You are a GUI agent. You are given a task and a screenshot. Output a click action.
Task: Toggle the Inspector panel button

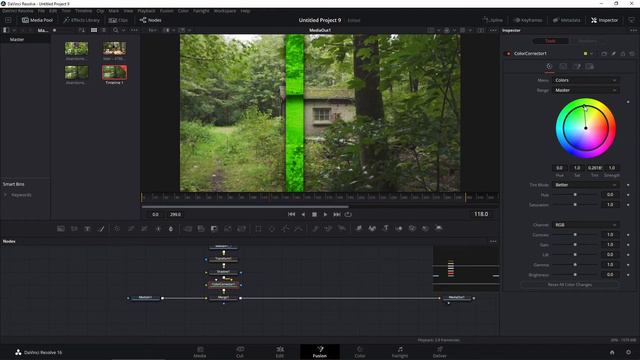click(604, 20)
